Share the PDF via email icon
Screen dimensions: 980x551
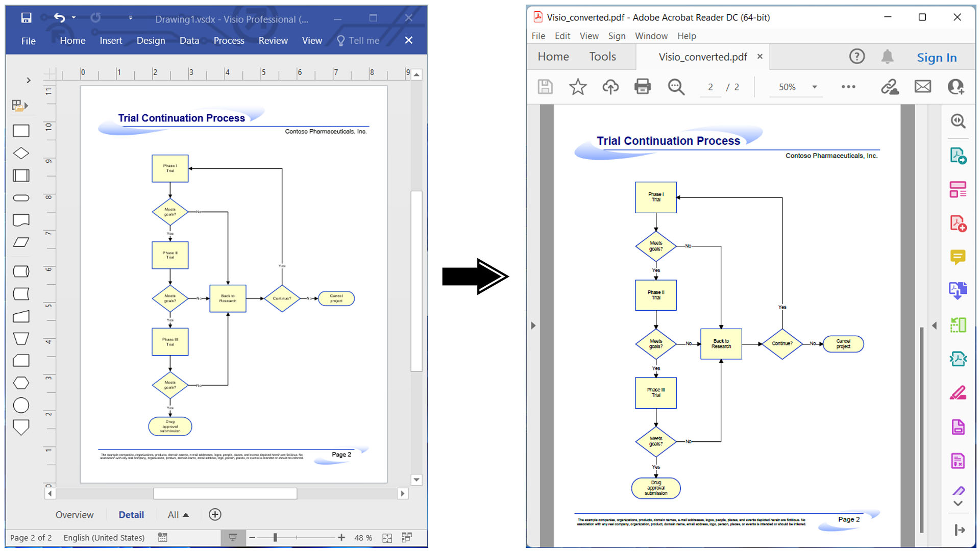pyautogui.click(x=923, y=87)
